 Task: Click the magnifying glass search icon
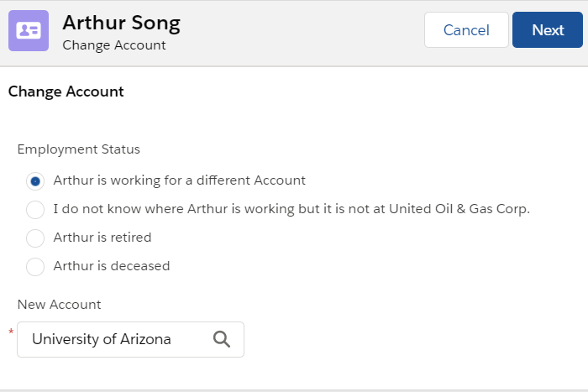click(x=221, y=339)
